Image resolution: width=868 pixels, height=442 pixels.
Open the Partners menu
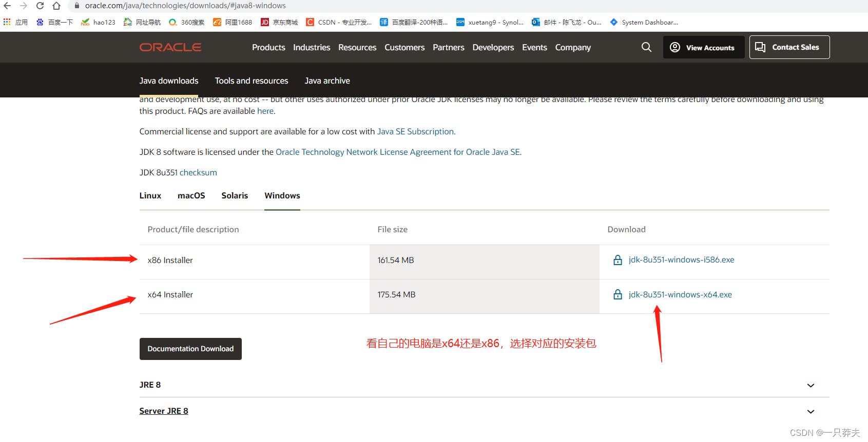point(449,47)
